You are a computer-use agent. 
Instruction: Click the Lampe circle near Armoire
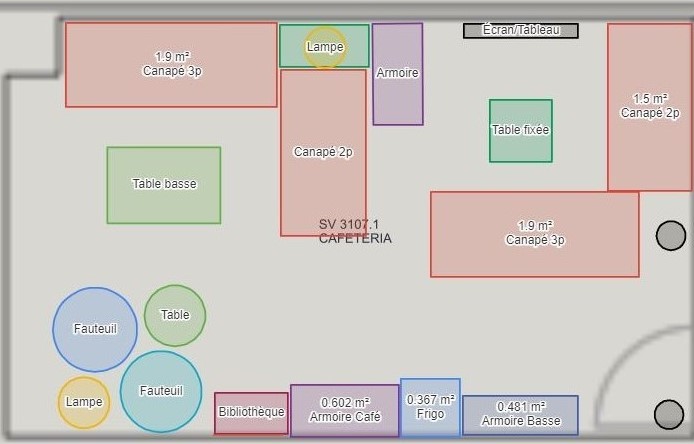point(325,47)
